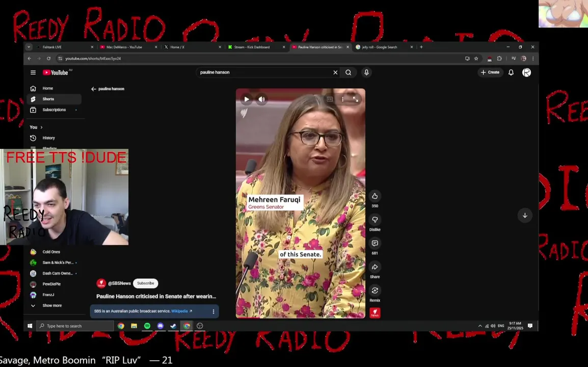Close the jelly roll Google Search tab
The width and height of the screenshot is (588, 367).
click(x=411, y=47)
